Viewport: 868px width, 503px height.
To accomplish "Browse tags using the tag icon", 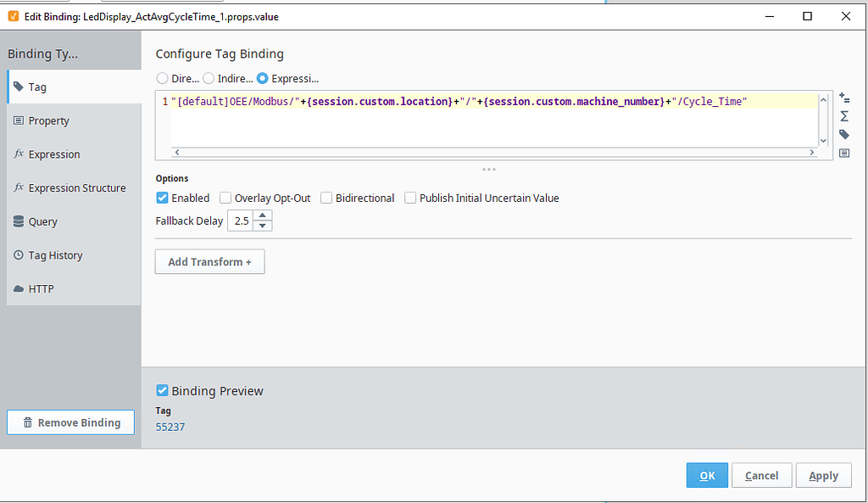I will 844,134.
